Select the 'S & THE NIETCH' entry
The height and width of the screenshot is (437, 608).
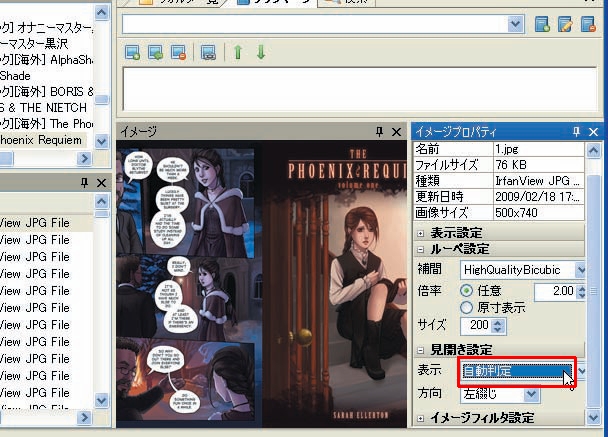pos(43,107)
